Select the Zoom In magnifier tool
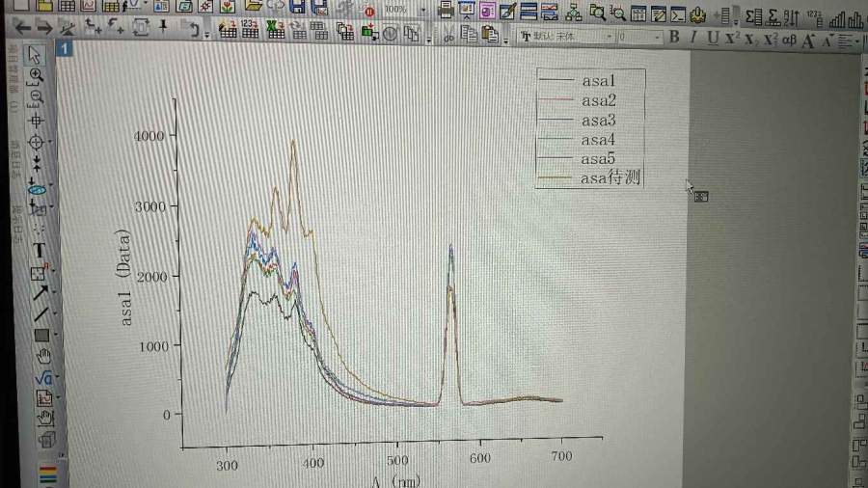The height and width of the screenshot is (488, 868). (37, 75)
